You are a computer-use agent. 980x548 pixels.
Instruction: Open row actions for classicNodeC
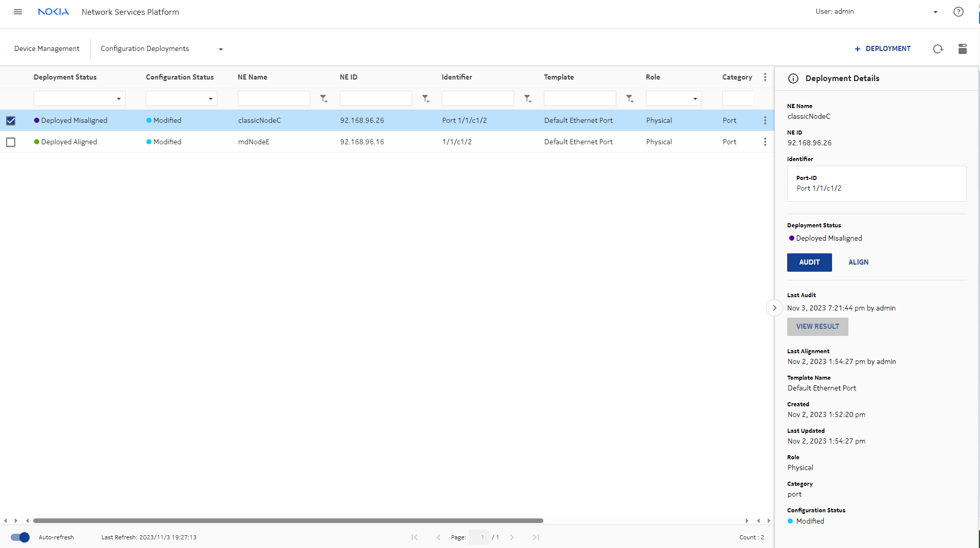[765, 120]
